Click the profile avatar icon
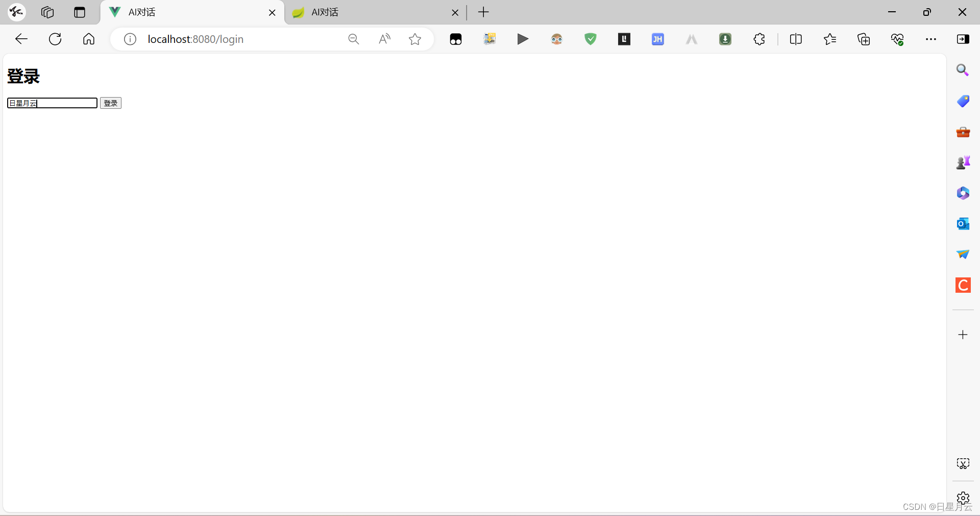 click(x=16, y=12)
